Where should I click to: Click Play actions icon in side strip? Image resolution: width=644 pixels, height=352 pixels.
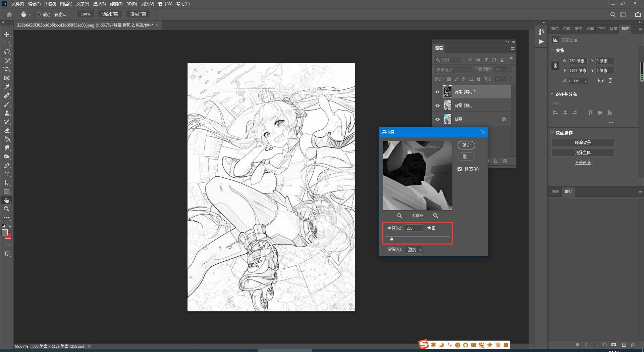coord(541,42)
